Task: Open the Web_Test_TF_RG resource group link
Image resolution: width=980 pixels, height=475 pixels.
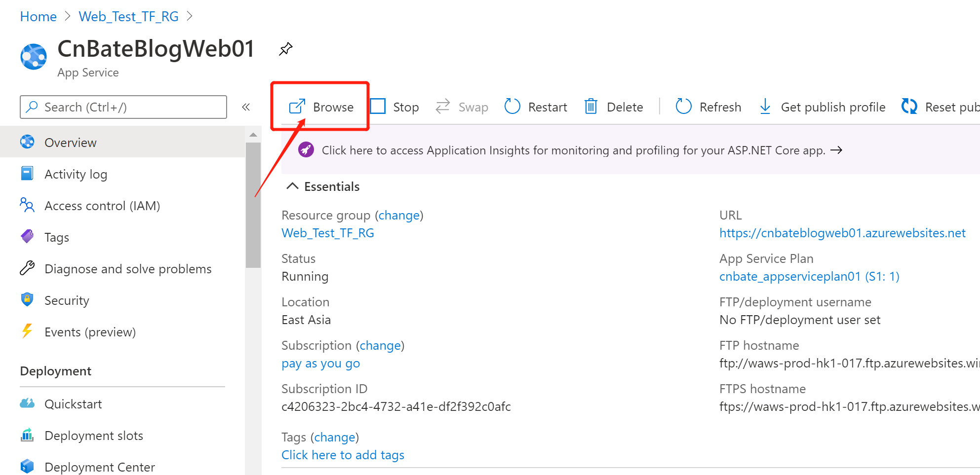Action: 328,233
